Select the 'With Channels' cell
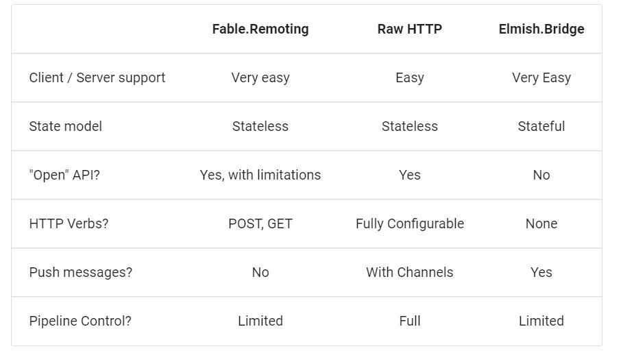The image size is (634, 364). (x=410, y=272)
